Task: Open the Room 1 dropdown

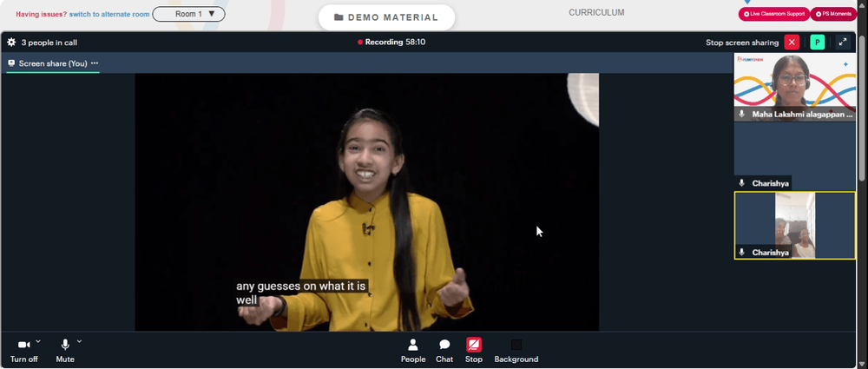Action: pyautogui.click(x=188, y=14)
